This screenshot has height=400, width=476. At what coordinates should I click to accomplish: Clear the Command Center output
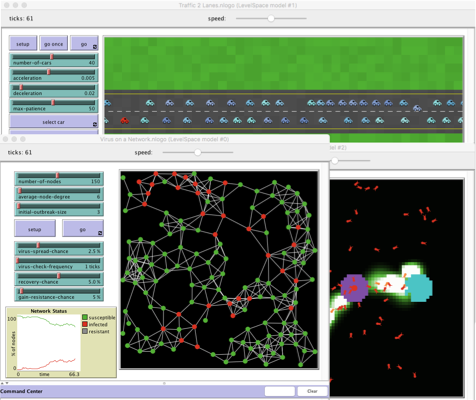pos(312,391)
